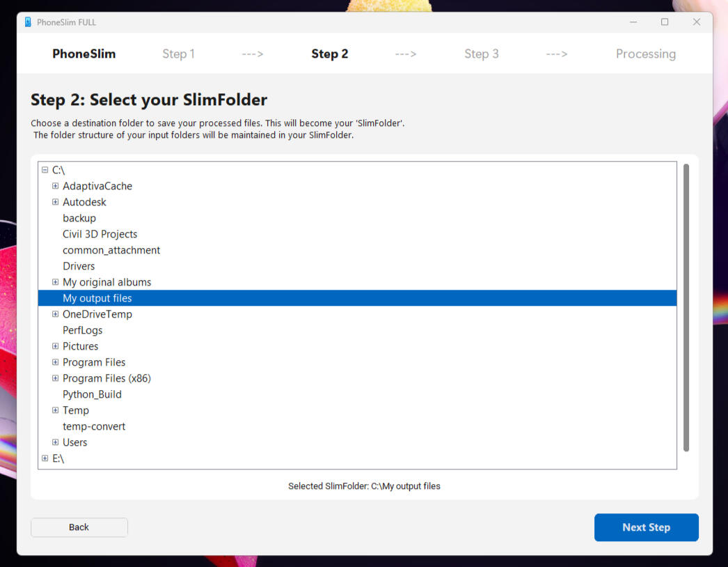The height and width of the screenshot is (567, 728).
Task: Click the Next Step button
Action: (647, 527)
